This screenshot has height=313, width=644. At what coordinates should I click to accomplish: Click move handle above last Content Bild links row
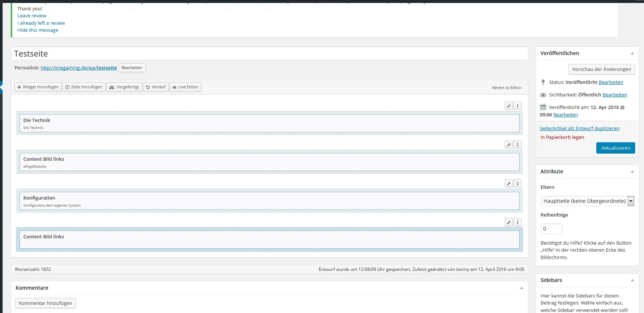[518, 222]
